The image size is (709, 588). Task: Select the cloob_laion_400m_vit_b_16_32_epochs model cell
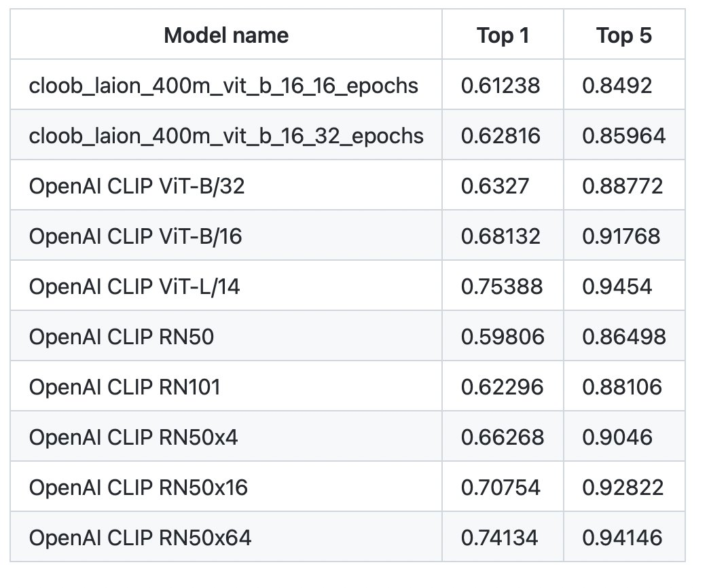coord(226,136)
